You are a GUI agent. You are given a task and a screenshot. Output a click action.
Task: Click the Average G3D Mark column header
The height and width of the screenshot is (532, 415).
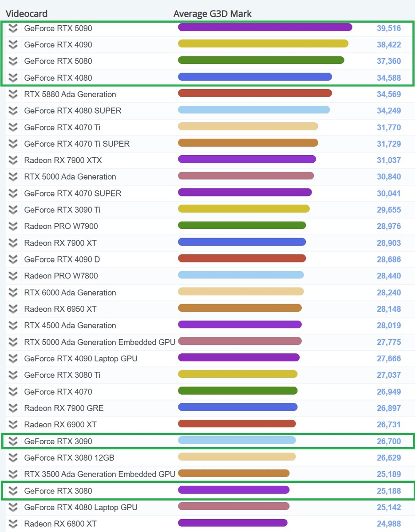(213, 14)
